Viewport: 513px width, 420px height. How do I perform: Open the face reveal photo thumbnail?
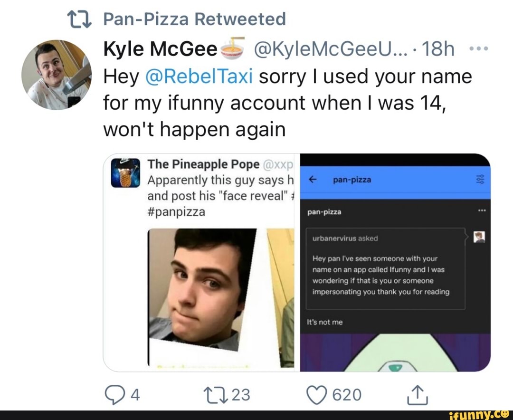coord(202,290)
